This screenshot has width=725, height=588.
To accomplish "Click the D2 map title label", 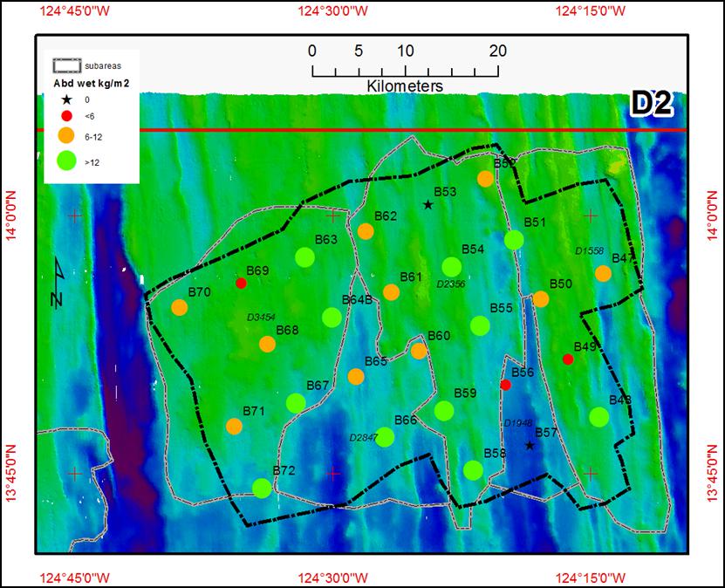I will point(651,104).
